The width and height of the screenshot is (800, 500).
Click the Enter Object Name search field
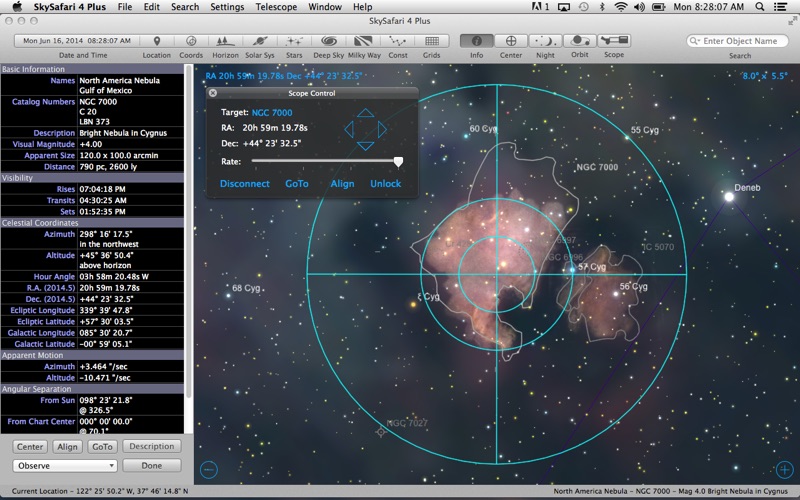pos(739,41)
